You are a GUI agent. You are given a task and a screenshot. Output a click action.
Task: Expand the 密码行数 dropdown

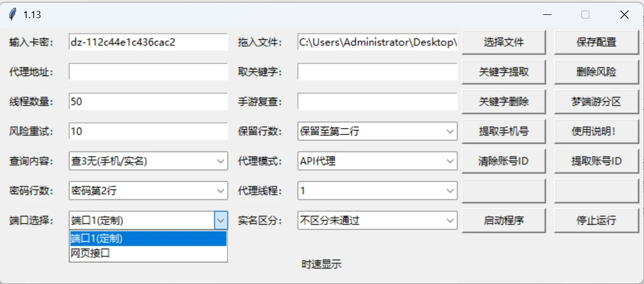(148, 190)
